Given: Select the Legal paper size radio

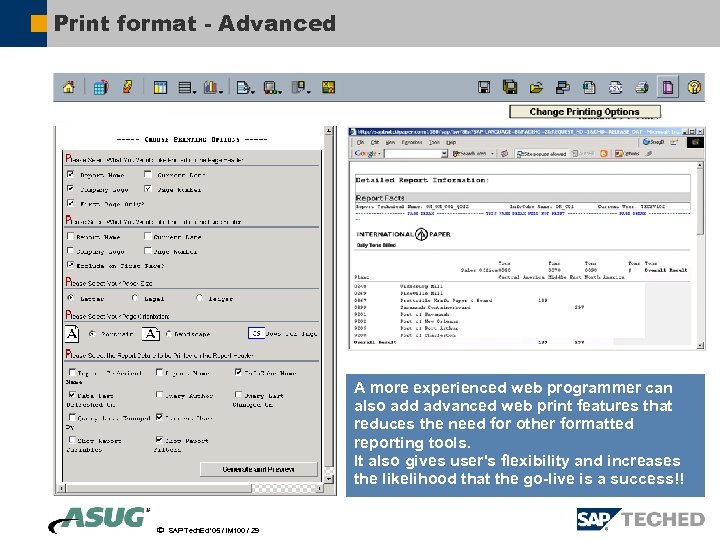Looking at the screenshot, I should click(x=135, y=298).
